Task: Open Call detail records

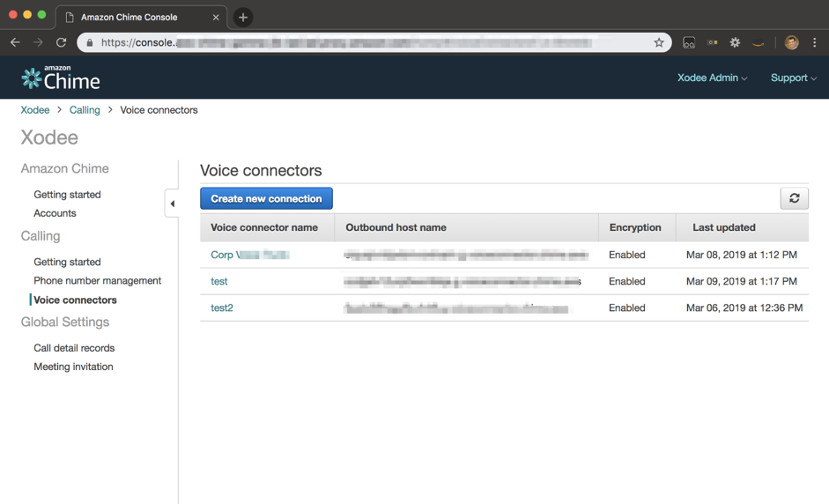Action: pyautogui.click(x=74, y=348)
